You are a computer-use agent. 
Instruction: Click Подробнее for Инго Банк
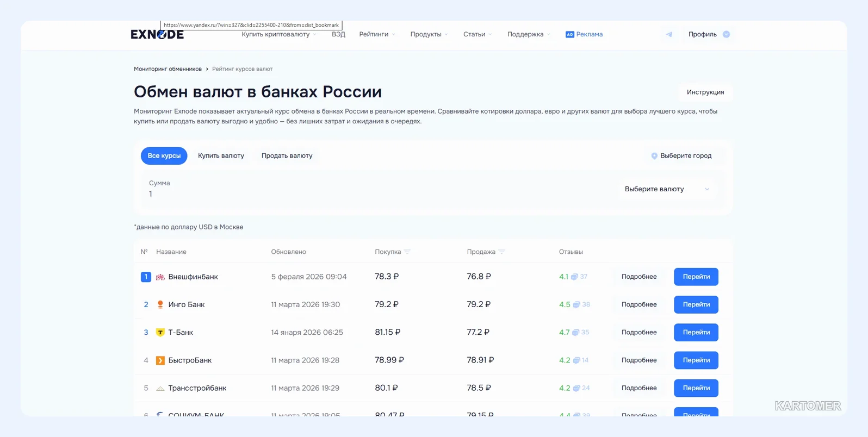(639, 304)
